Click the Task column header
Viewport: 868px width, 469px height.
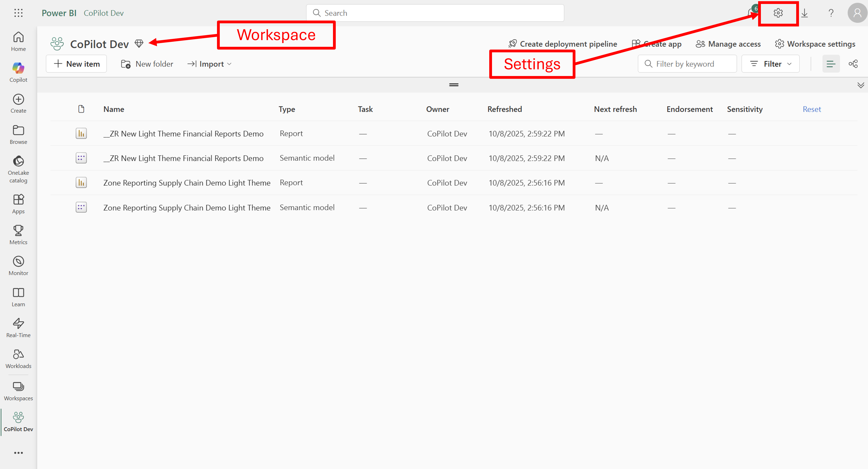click(365, 109)
